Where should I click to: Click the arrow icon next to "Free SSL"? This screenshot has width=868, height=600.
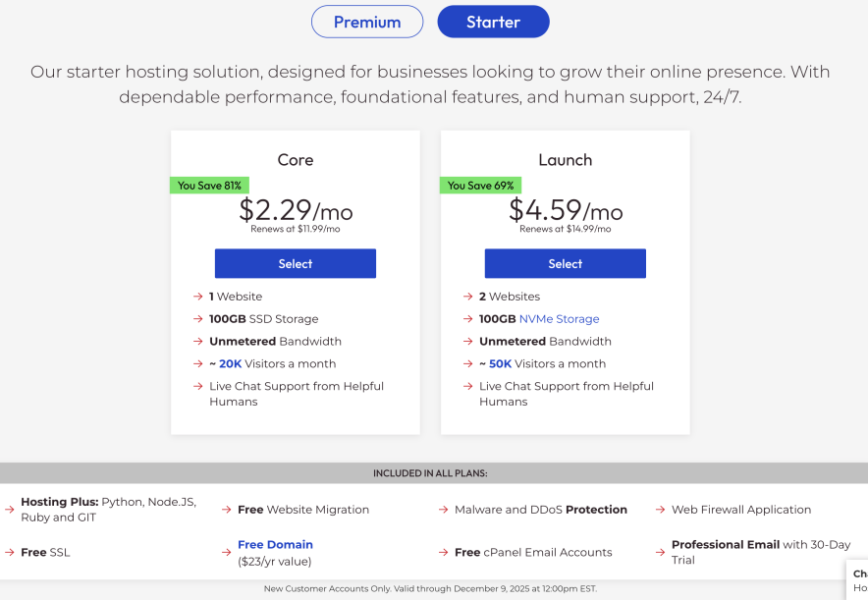(9, 552)
